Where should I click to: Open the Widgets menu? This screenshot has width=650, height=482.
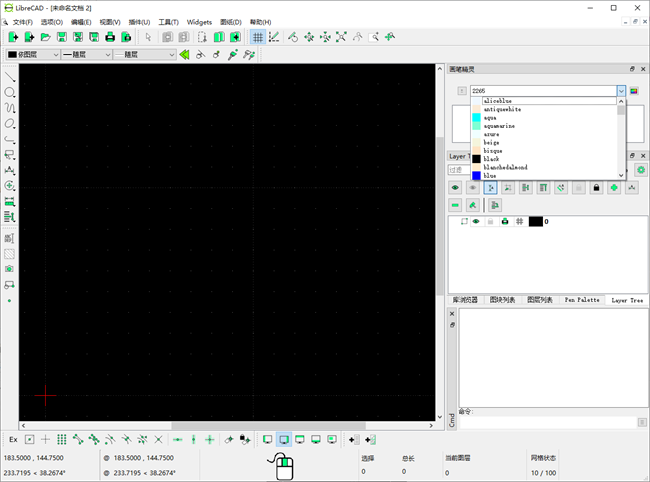pyautogui.click(x=199, y=21)
